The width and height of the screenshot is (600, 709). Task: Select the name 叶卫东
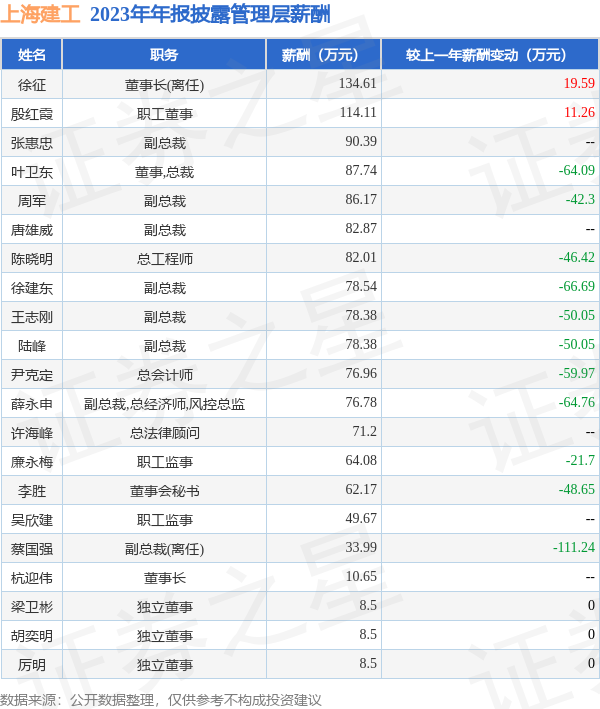click(32, 172)
